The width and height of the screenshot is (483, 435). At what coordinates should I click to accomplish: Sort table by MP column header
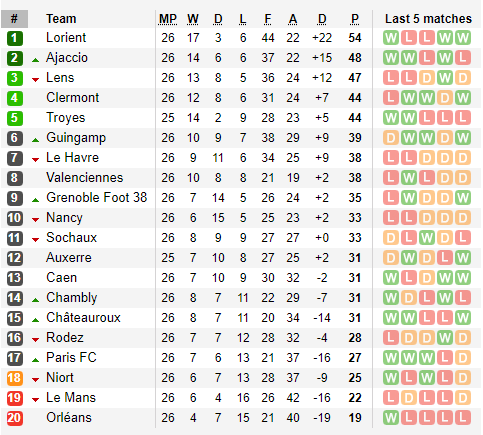click(x=168, y=19)
